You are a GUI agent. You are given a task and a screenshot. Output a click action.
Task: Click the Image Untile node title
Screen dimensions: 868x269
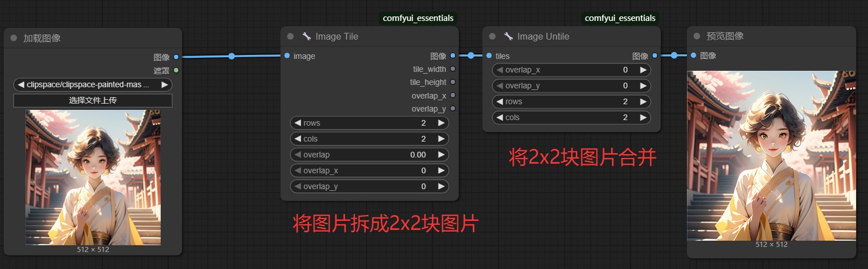point(543,36)
